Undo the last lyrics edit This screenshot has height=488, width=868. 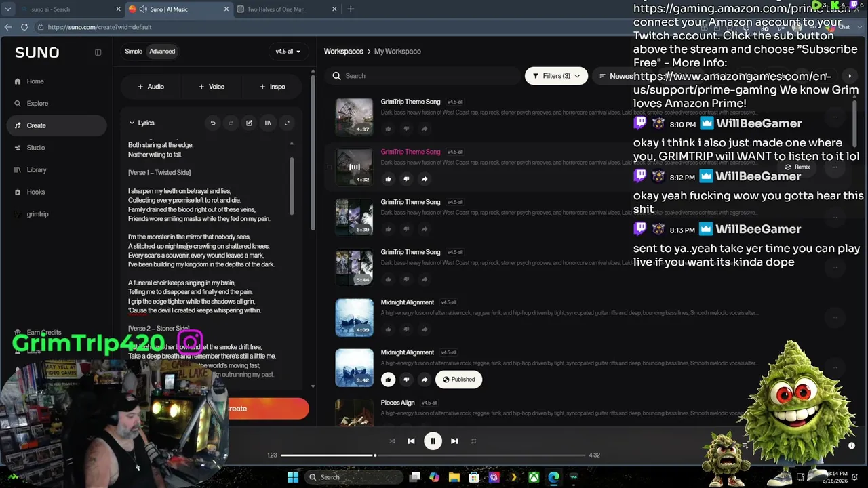coord(213,123)
